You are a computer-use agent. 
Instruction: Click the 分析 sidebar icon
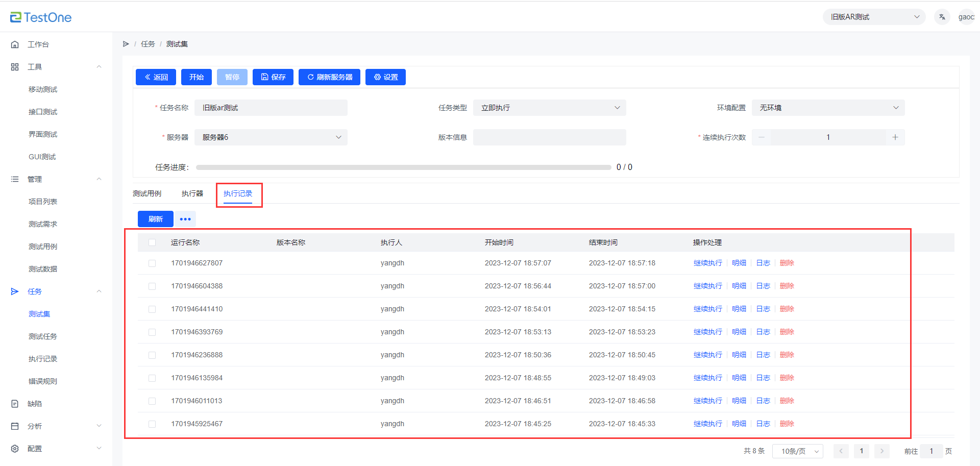15,426
